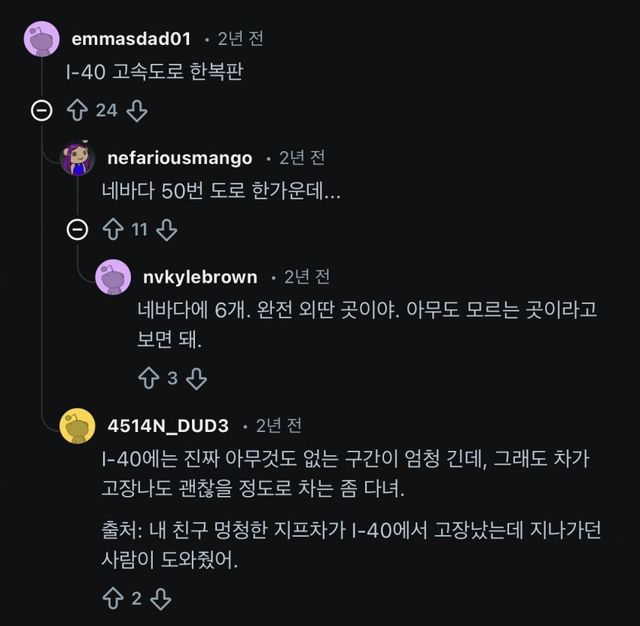
Task: Upvote emmasdad01's comment
Action: point(77,110)
